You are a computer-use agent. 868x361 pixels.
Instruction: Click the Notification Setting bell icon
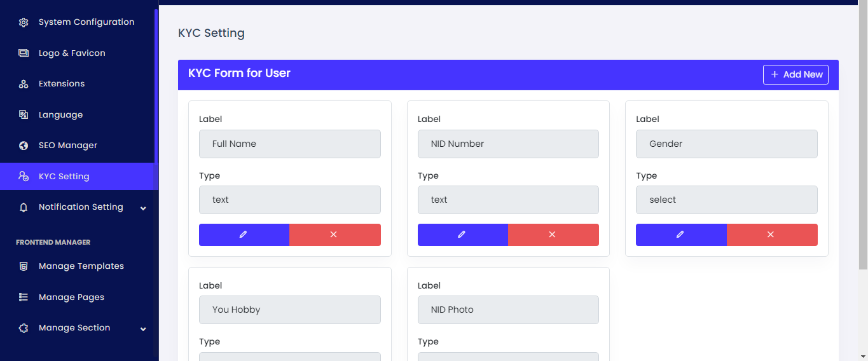pos(24,207)
